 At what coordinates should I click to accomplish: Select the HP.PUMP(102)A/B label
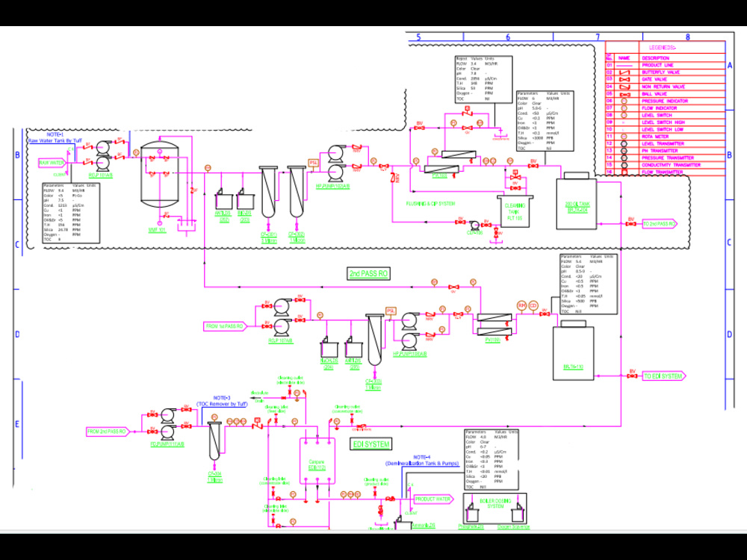coord(333,187)
